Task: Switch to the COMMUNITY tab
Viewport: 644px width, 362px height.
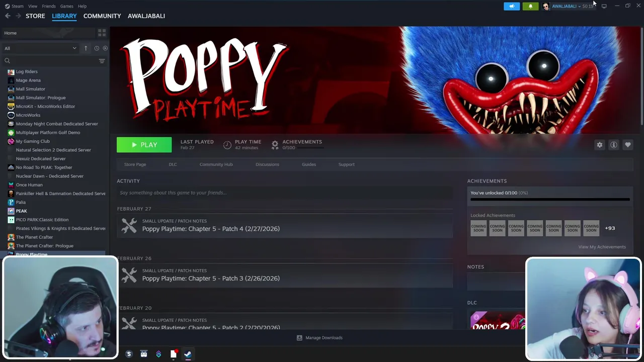Action: click(x=102, y=16)
